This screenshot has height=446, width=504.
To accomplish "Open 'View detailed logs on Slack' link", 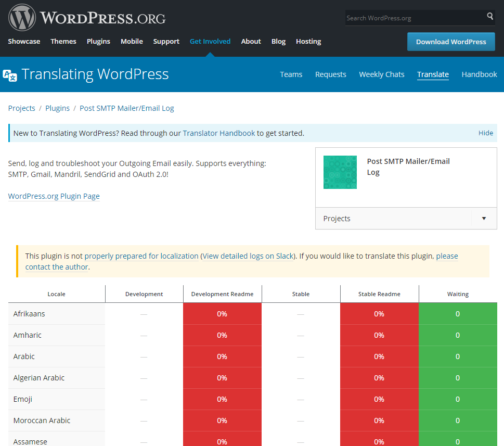I will pos(248,256).
